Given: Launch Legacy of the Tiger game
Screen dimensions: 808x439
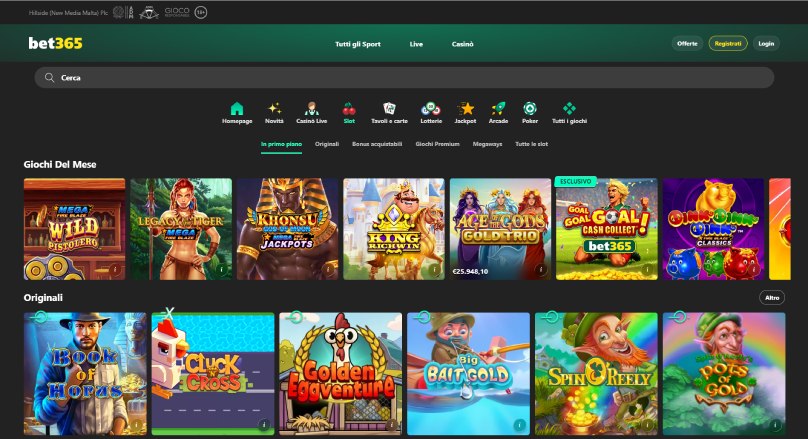Looking at the screenshot, I should 181,229.
